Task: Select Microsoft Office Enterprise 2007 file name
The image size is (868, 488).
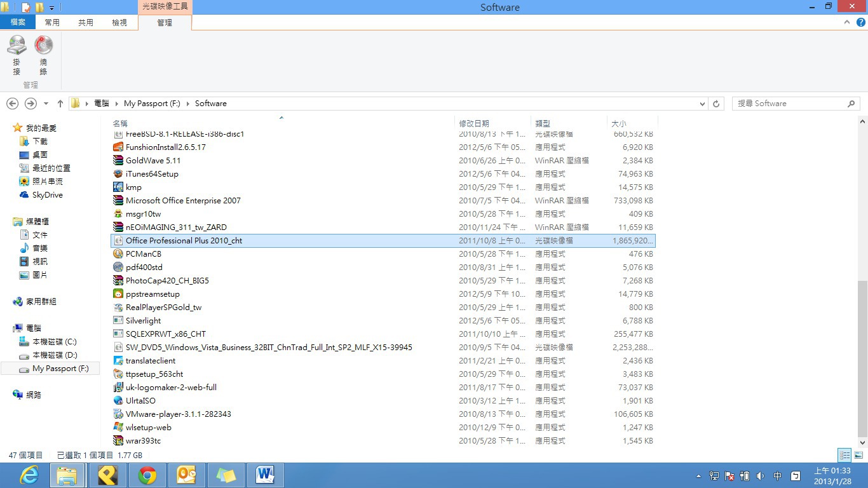Action: click(183, 201)
